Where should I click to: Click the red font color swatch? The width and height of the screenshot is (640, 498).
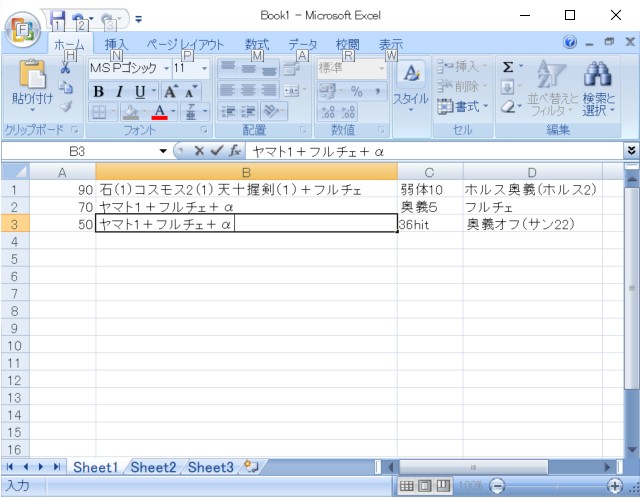pyautogui.click(x=159, y=113)
